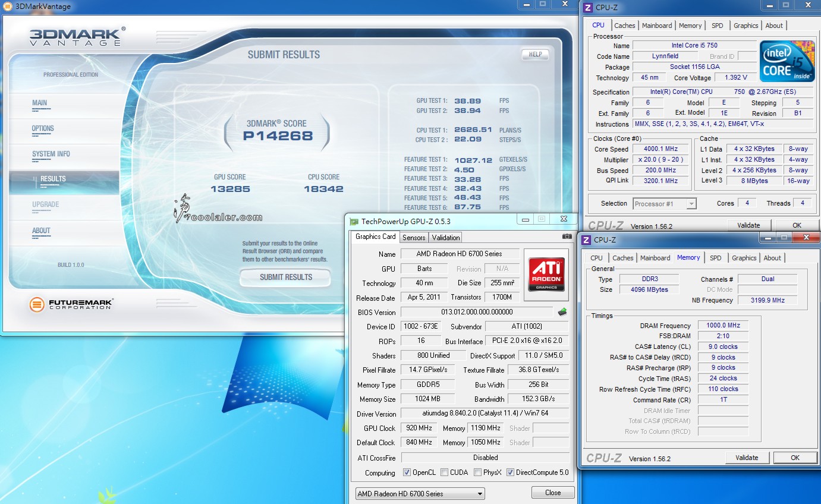Click OK in the lower CPU-Z window

pos(795,458)
